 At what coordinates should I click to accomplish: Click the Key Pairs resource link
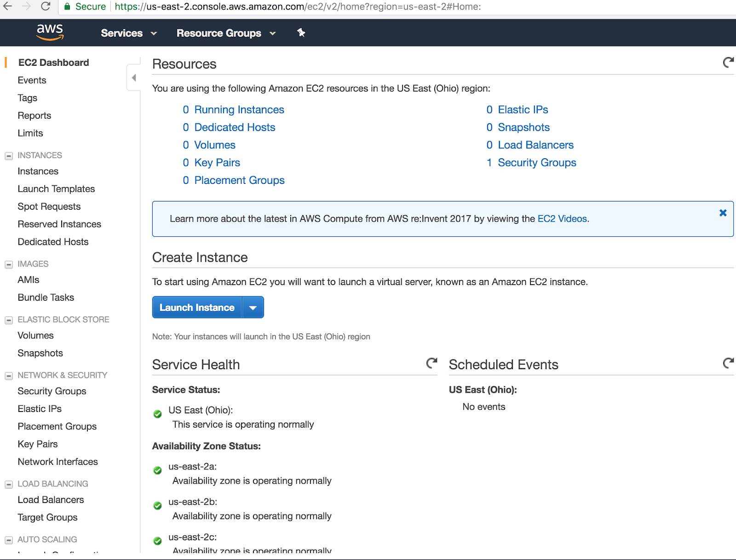[x=217, y=163]
